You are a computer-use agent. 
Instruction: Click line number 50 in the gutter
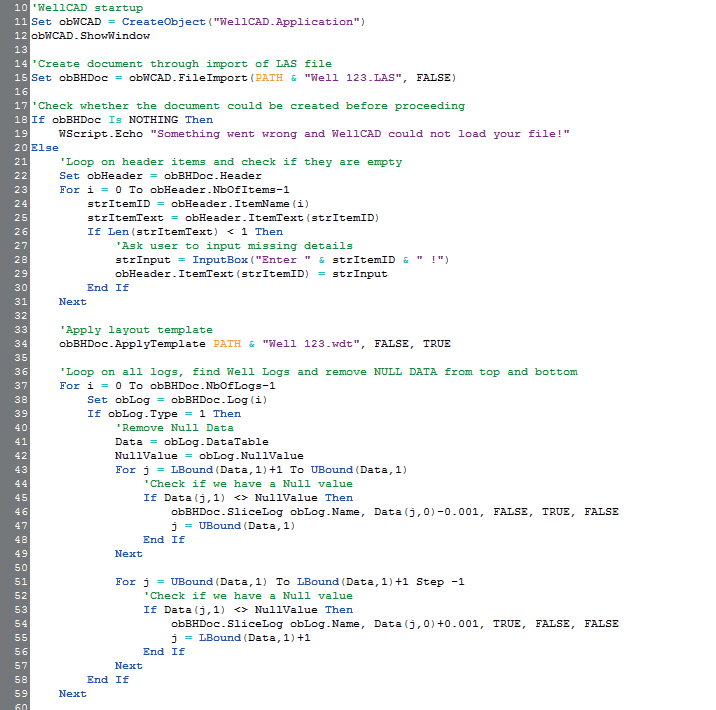[21, 568]
